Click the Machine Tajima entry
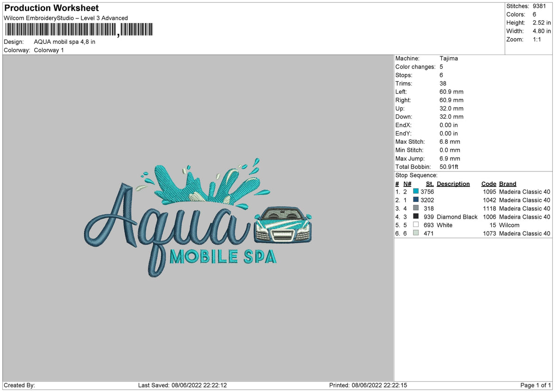 tap(448, 58)
